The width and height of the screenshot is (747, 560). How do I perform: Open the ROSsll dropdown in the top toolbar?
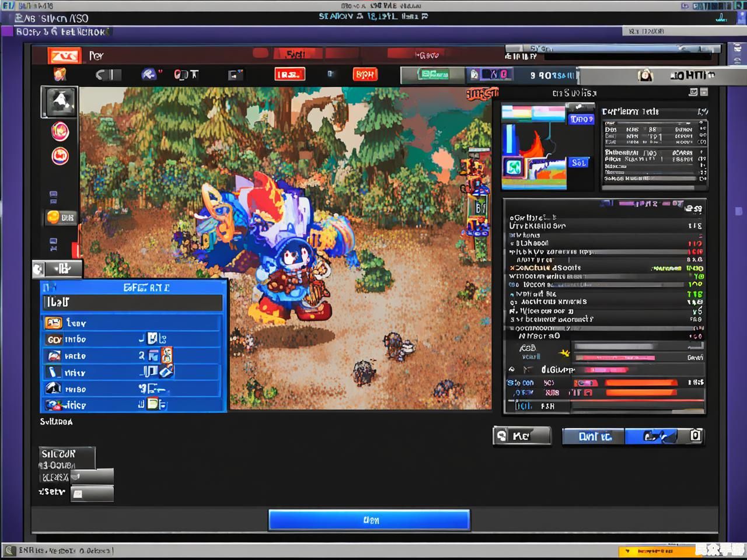tap(551, 75)
